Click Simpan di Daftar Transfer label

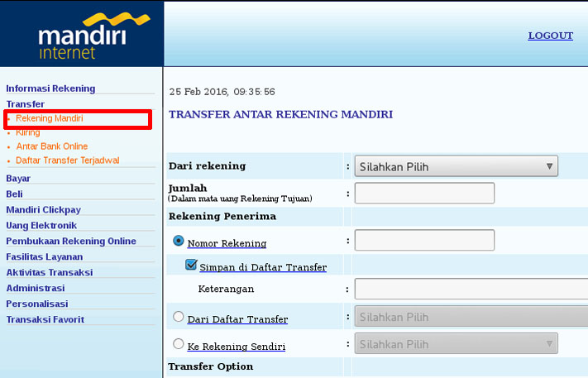tap(263, 267)
